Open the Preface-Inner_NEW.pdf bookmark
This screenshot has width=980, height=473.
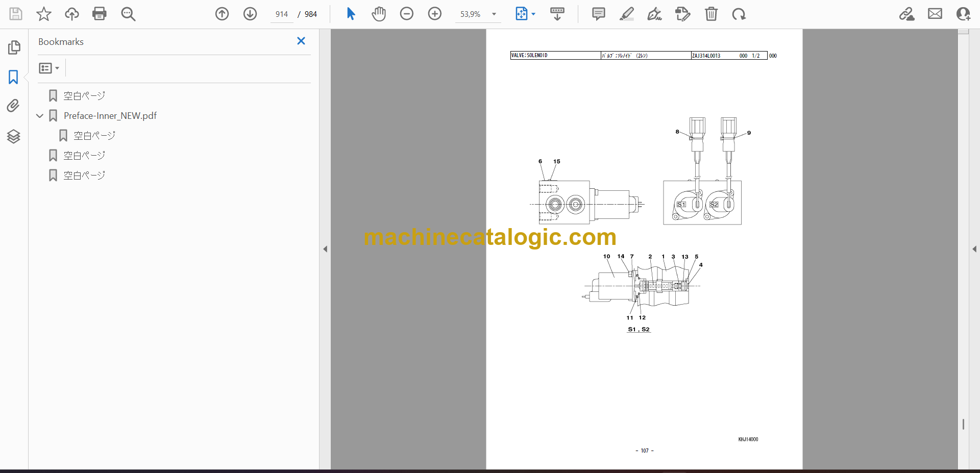pos(110,116)
